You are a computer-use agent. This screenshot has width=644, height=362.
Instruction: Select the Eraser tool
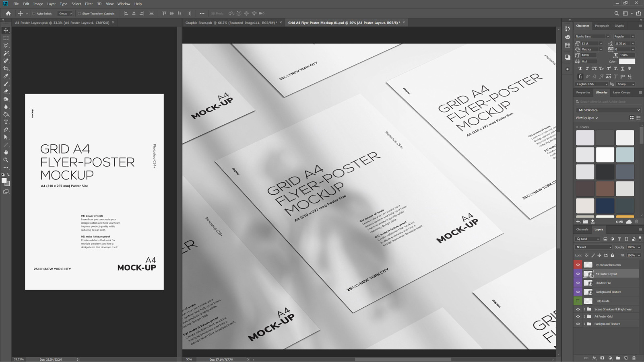(x=6, y=91)
